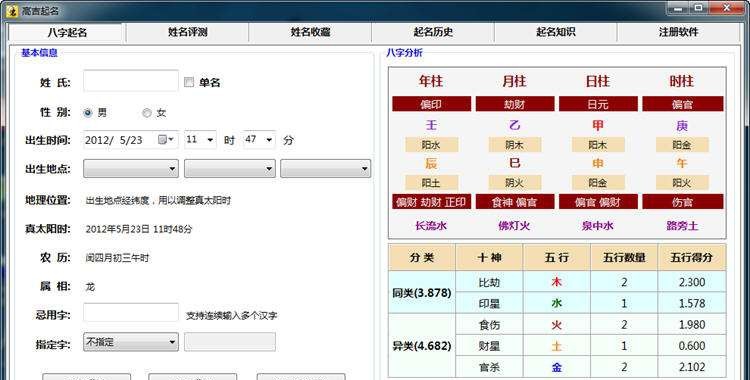Click the 日元 label under 日柱

coord(598,104)
